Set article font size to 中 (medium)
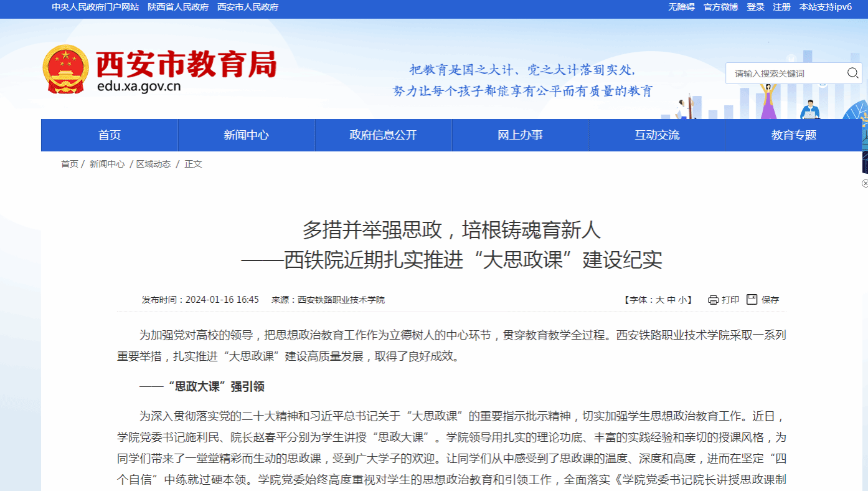Screen dimensions: 868x491 tap(671, 300)
